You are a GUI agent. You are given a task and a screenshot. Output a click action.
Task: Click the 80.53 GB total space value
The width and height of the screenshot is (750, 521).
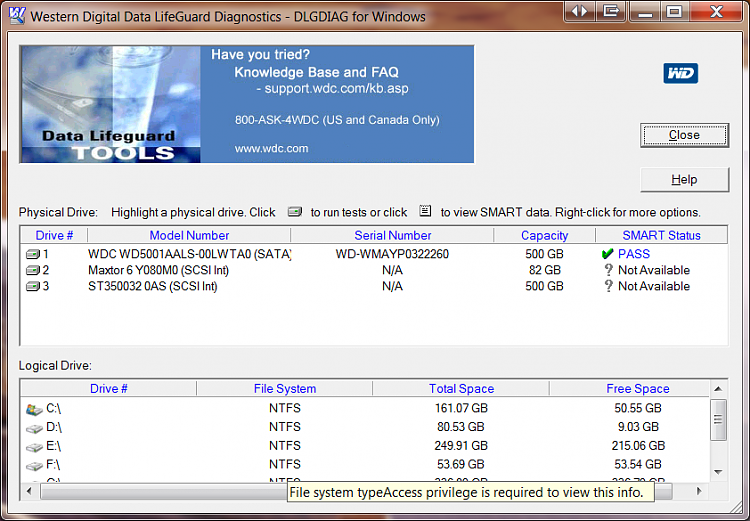pos(461,427)
